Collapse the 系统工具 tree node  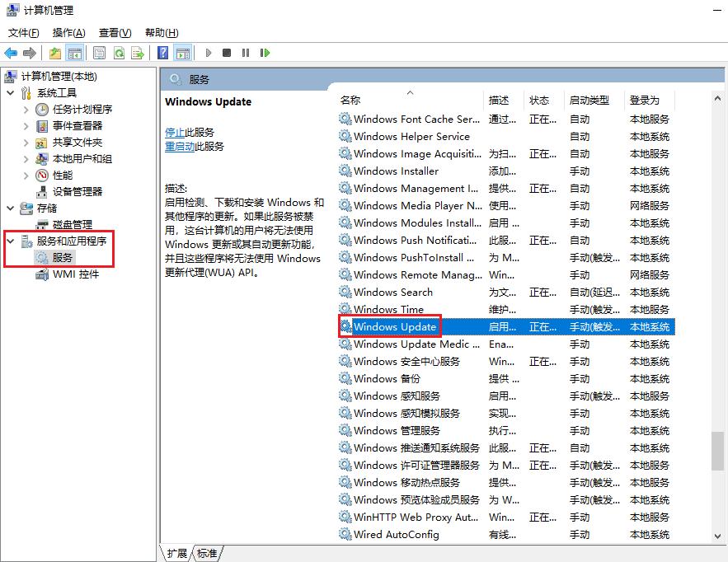point(8,93)
